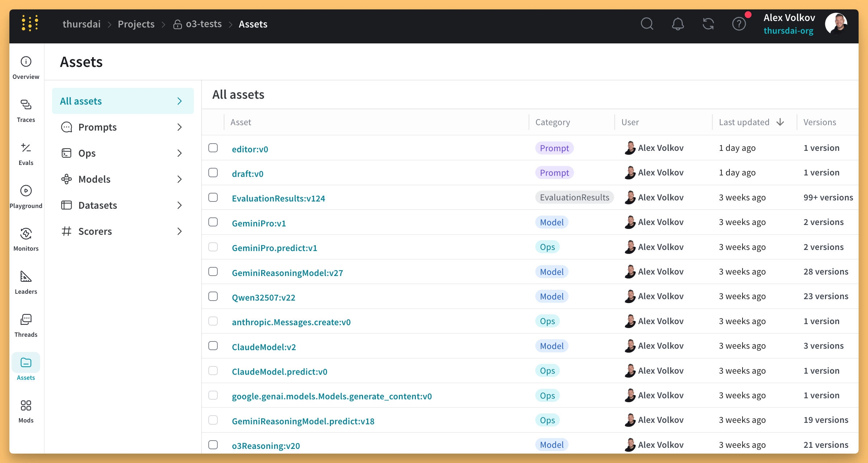The width and height of the screenshot is (868, 463).
Task: Open Alex Volkov profile avatar
Action: (x=836, y=24)
